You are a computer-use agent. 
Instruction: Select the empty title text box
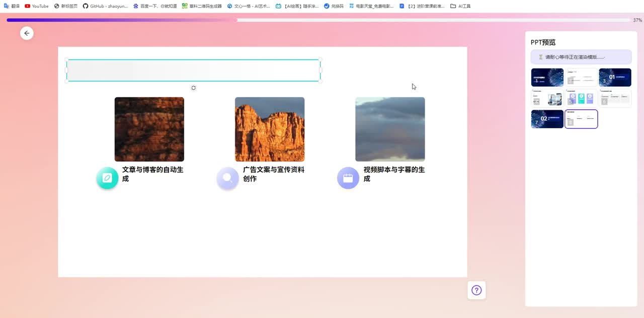coord(193,70)
